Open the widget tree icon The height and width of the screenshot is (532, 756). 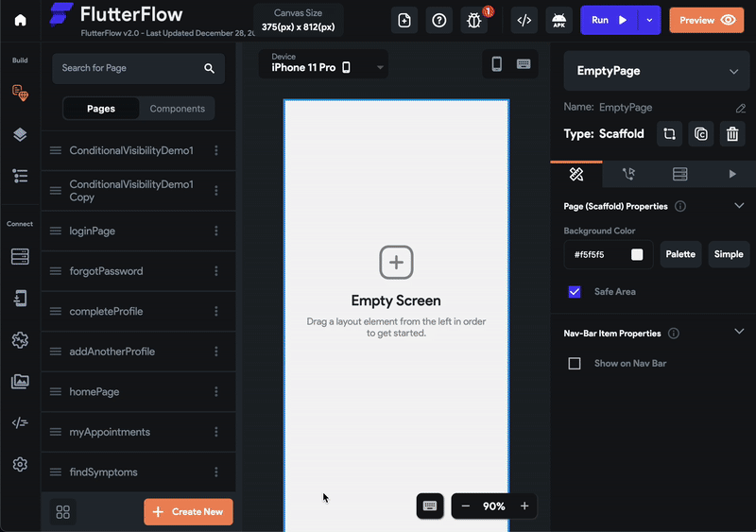pos(20,176)
